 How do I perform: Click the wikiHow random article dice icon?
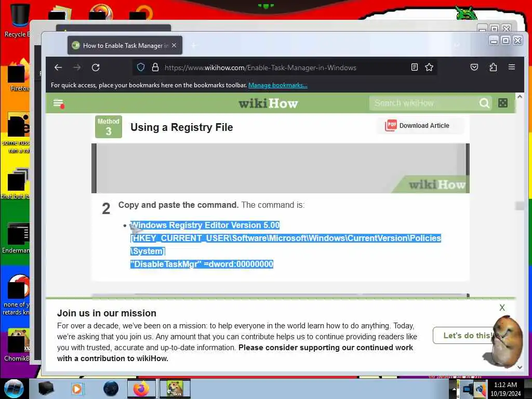(503, 103)
